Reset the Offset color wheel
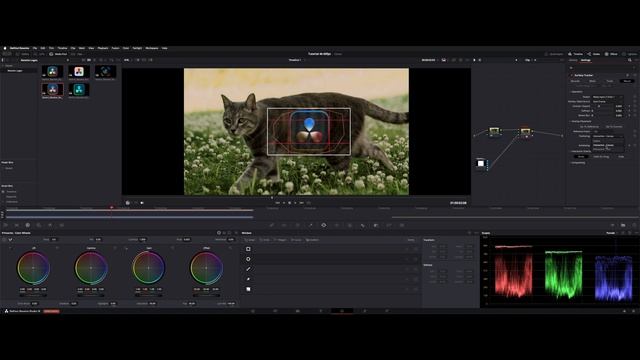 pyautogui.click(x=230, y=248)
